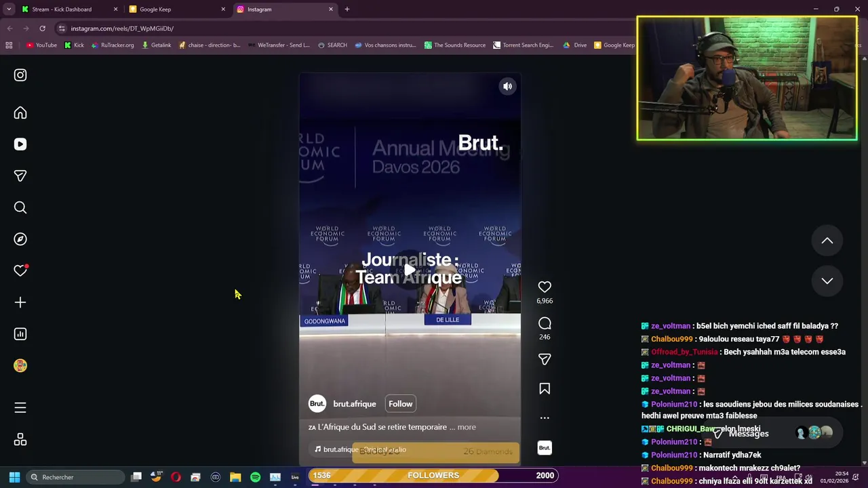Open the reel comments bubble icon
This screenshot has width=868, height=488.
coord(545,323)
